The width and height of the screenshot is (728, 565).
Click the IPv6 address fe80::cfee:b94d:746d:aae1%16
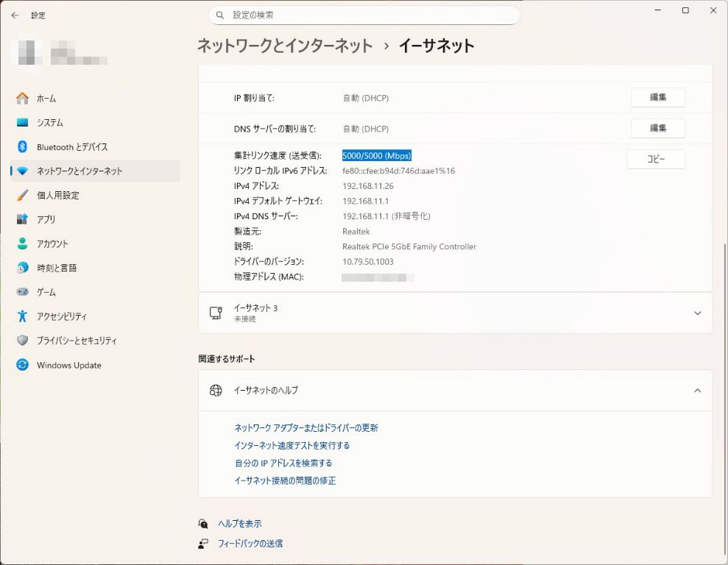point(398,171)
